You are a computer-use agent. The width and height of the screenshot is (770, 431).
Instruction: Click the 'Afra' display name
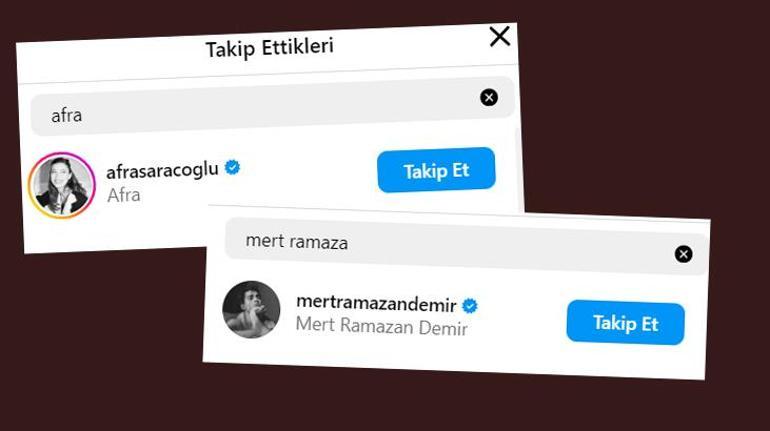coord(124,195)
